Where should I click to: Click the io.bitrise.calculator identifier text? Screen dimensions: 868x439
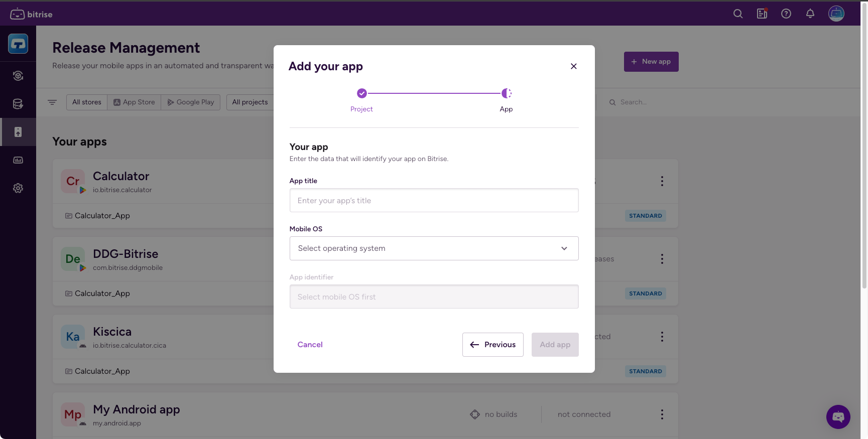(x=122, y=190)
